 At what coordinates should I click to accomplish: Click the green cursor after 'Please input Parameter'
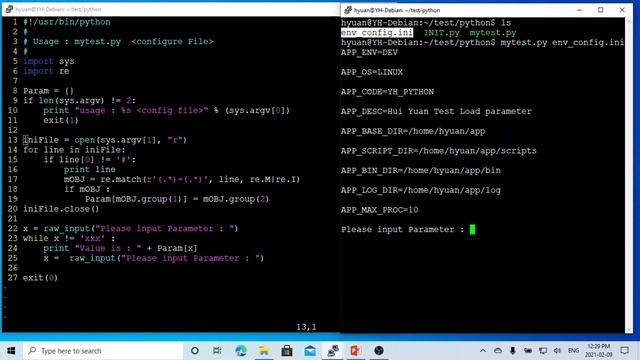coord(472,229)
